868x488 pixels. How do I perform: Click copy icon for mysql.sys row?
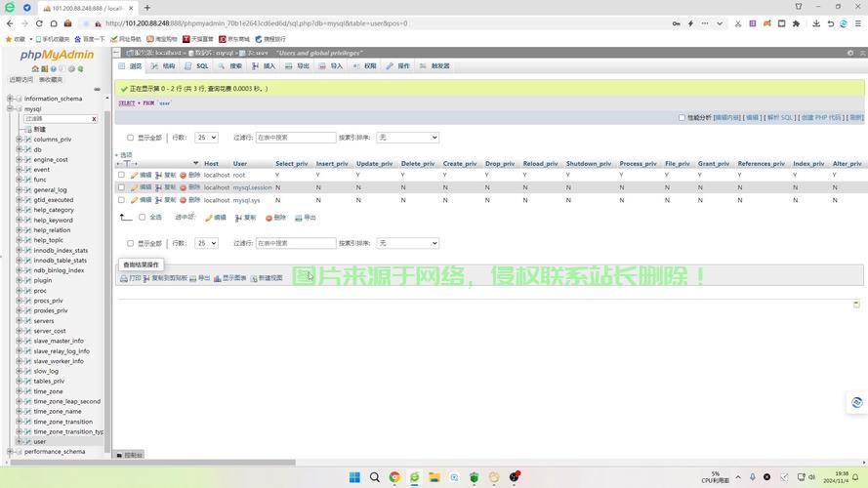pyautogui.click(x=159, y=200)
